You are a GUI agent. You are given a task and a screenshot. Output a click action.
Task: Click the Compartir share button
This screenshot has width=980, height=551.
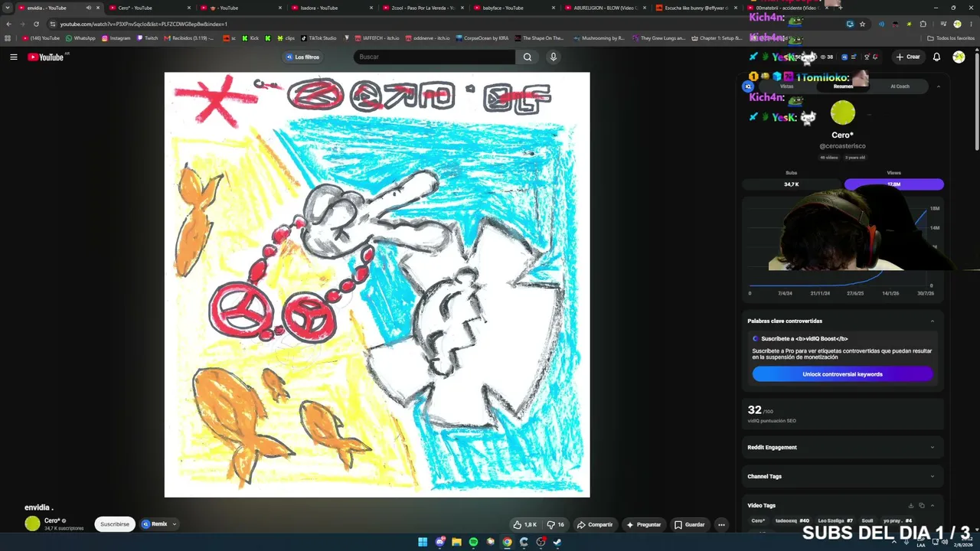click(x=594, y=524)
